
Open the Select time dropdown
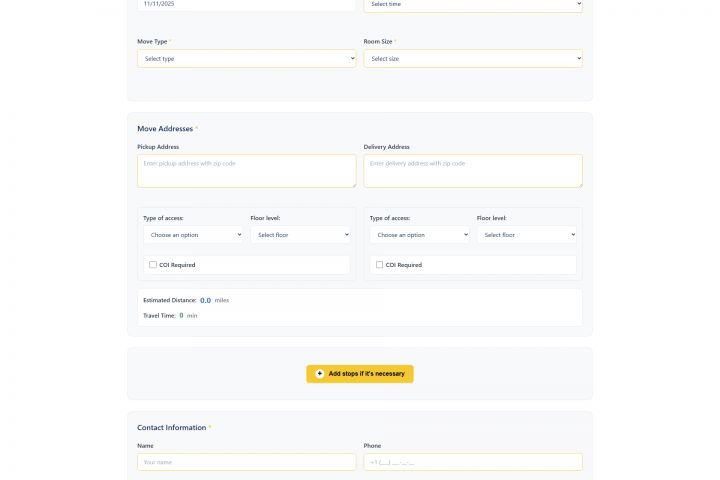click(472, 5)
